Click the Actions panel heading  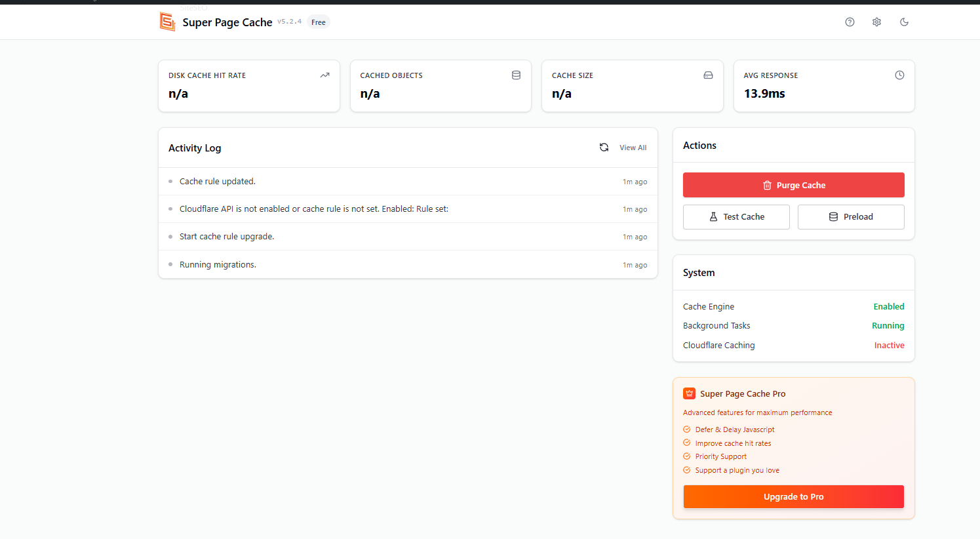pyautogui.click(x=699, y=146)
